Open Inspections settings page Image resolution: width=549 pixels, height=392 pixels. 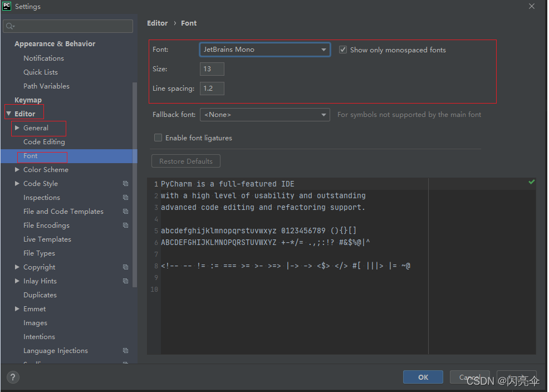click(x=42, y=198)
